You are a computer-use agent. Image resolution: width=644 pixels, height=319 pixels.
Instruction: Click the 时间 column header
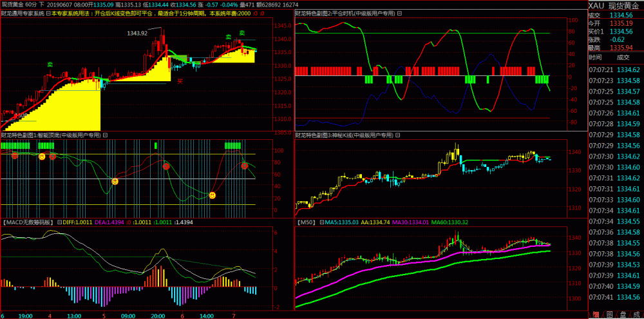pos(594,57)
